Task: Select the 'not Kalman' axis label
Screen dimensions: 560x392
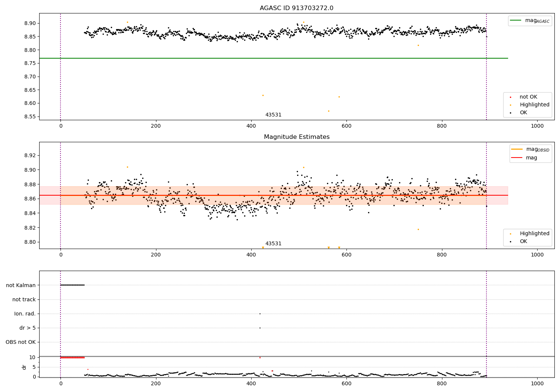Action: point(21,285)
